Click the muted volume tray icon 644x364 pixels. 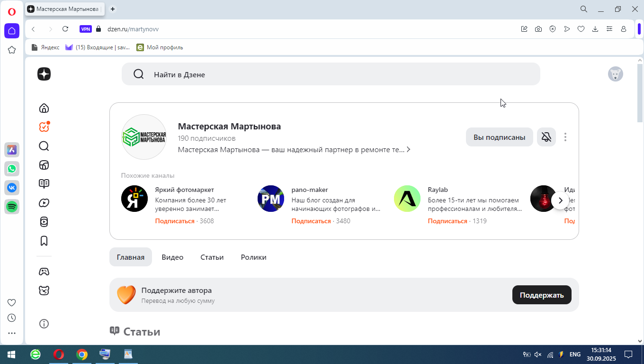[x=538, y=355]
